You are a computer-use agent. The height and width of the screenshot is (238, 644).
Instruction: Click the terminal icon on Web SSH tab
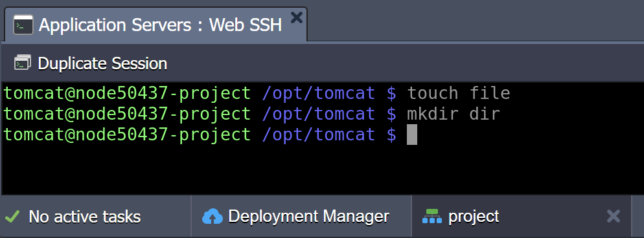tap(23, 25)
